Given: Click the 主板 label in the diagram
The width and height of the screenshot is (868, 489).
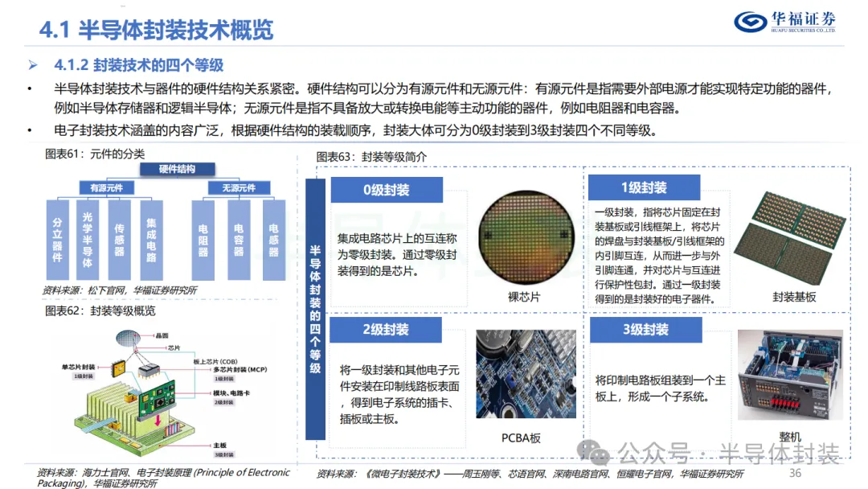Looking at the screenshot, I should (x=219, y=446).
